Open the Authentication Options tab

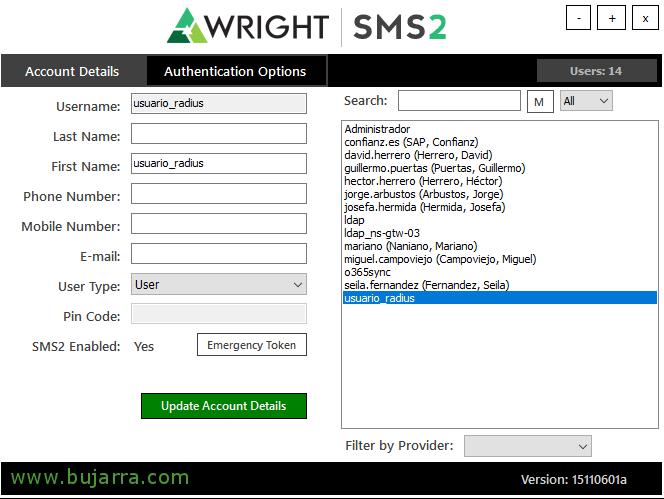click(x=235, y=71)
